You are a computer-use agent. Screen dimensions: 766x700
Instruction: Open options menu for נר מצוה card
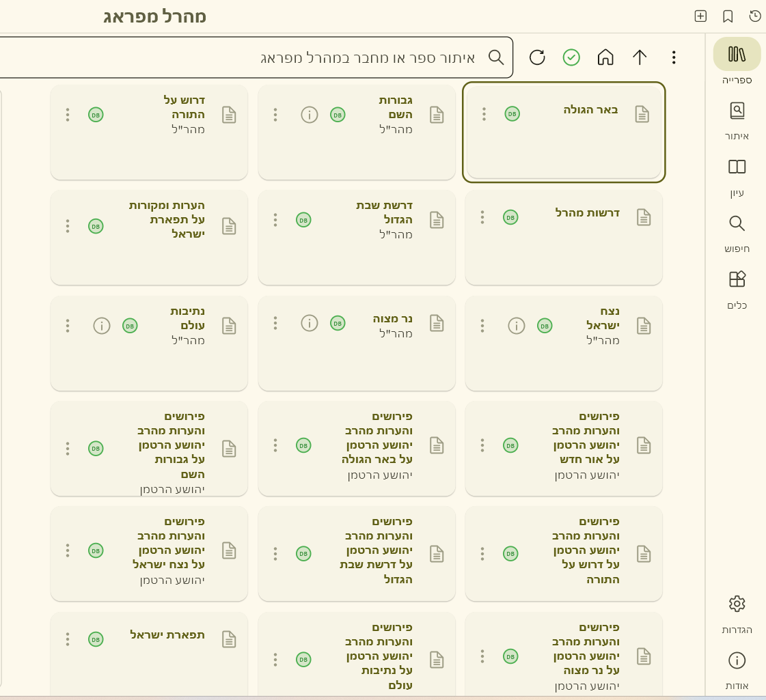click(275, 323)
